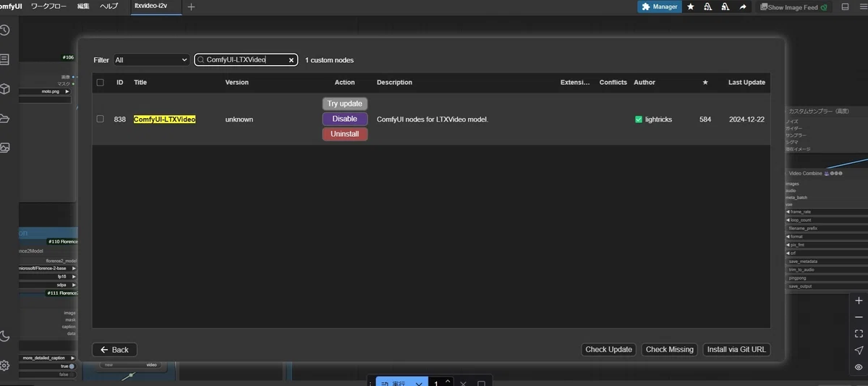Toggle the green checkbox beside lightricks
The width and height of the screenshot is (868, 386).
(x=639, y=119)
